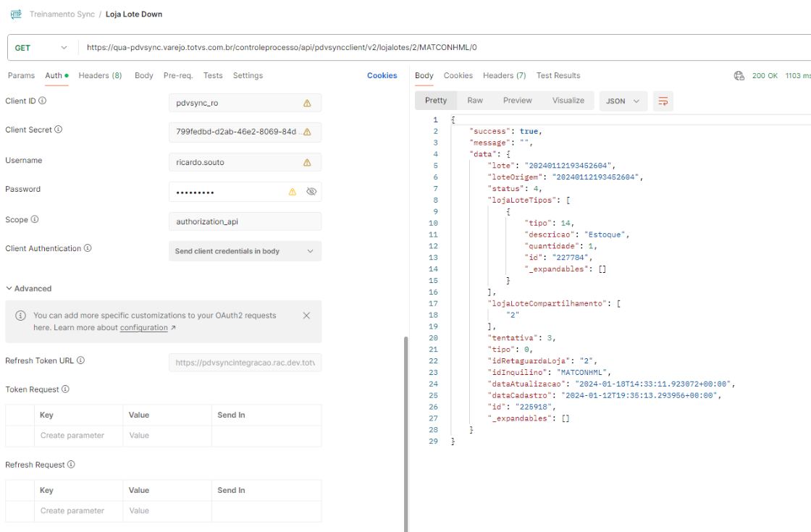Screen dimensions: 811x532
Task: Switch to the Params tab
Action: coord(21,76)
